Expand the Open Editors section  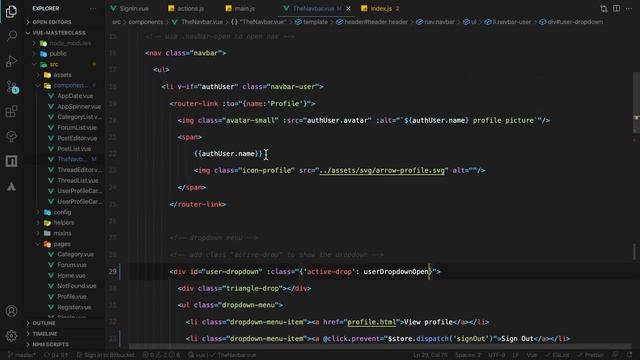click(x=52, y=22)
